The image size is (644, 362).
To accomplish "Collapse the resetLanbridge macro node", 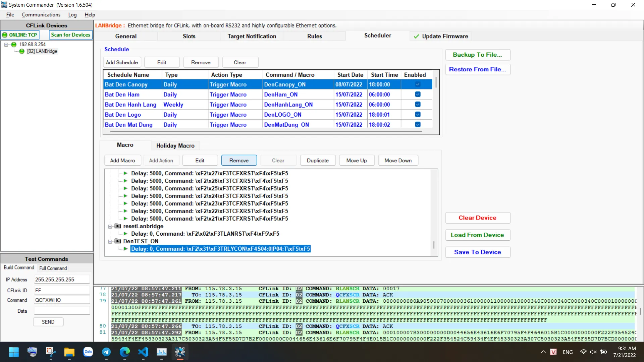I will (x=110, y=227).
